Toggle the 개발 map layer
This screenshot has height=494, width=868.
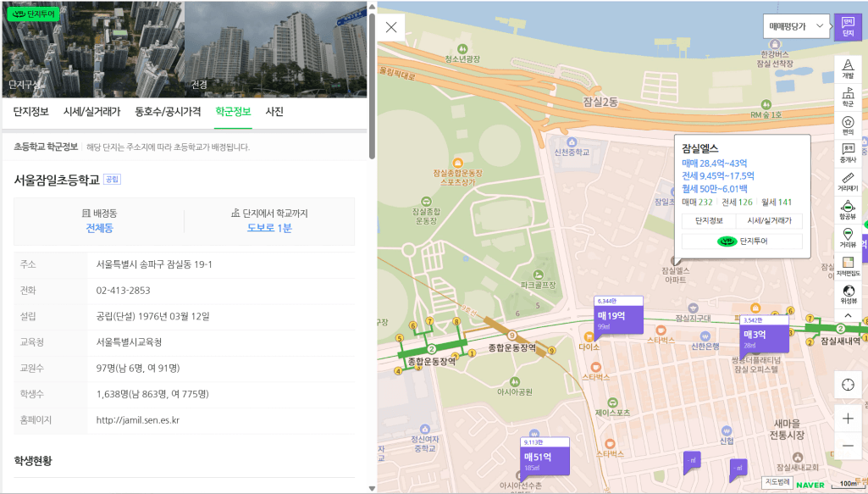tap(848, 69)
